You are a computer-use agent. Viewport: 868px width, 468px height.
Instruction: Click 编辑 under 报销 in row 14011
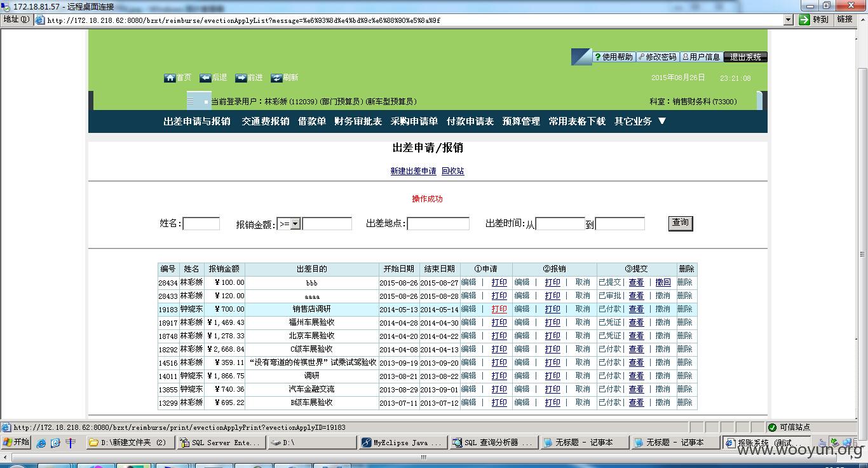pyautogui.click(x=522, y=376)
